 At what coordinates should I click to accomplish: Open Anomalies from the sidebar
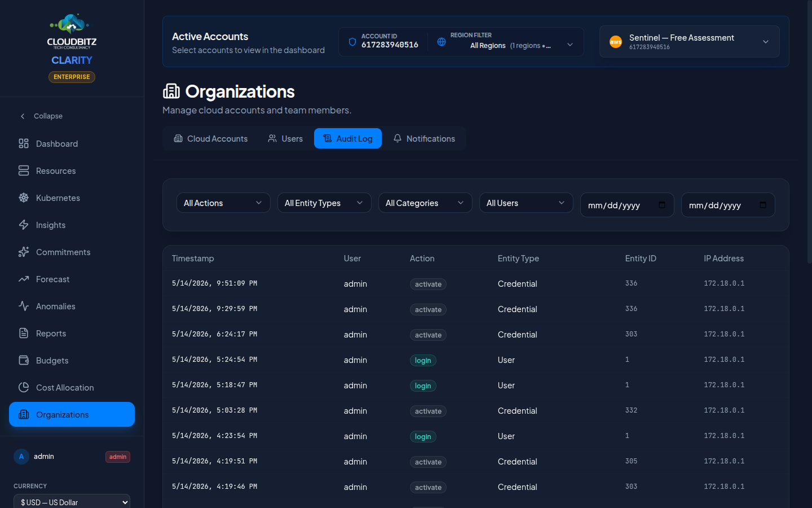[x=72, y=306]
